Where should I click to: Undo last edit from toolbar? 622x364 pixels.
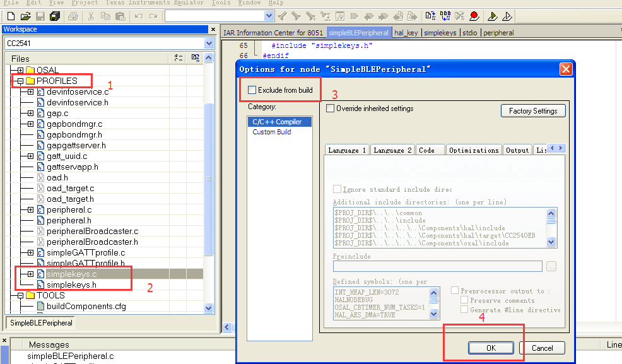138,16
